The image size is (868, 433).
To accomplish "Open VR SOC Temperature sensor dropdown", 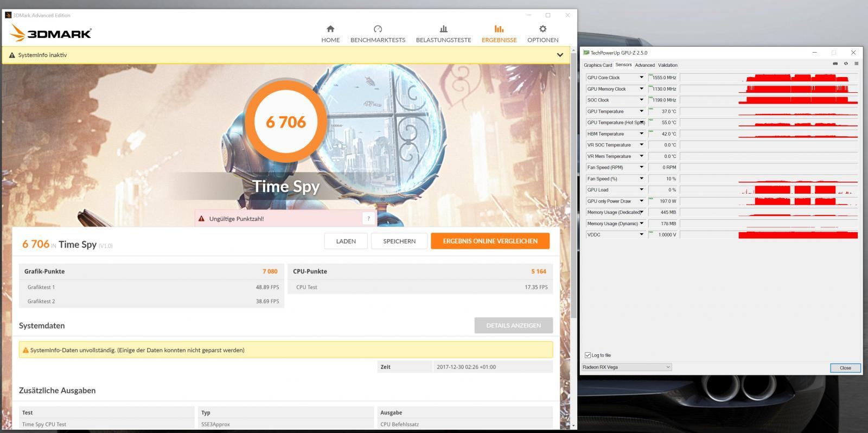I will point(641,145).
